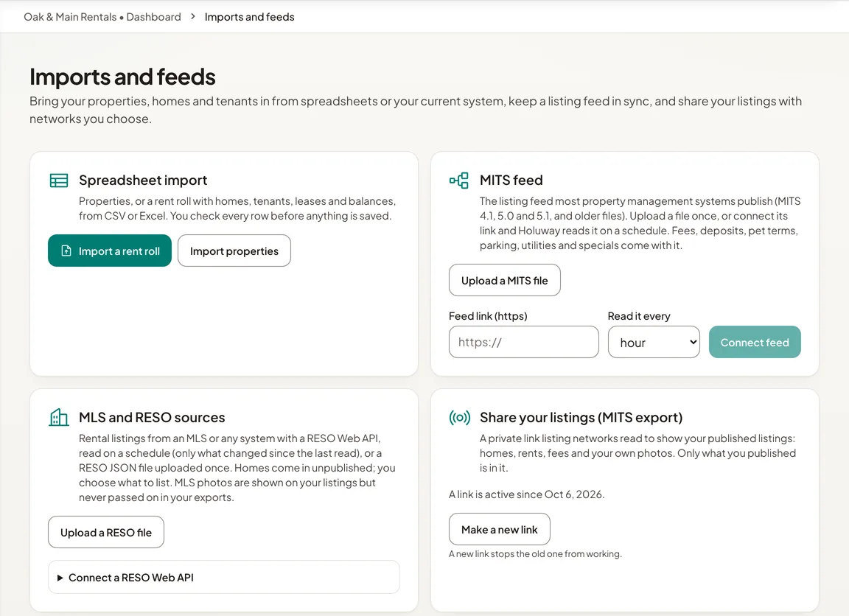Click the Read it every label
849x616 pixels.
[x=639, y=316]
